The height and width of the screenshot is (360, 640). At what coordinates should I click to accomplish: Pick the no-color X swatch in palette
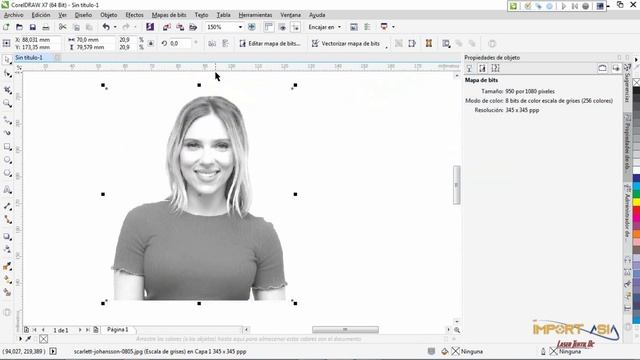[x=636, y=82]
